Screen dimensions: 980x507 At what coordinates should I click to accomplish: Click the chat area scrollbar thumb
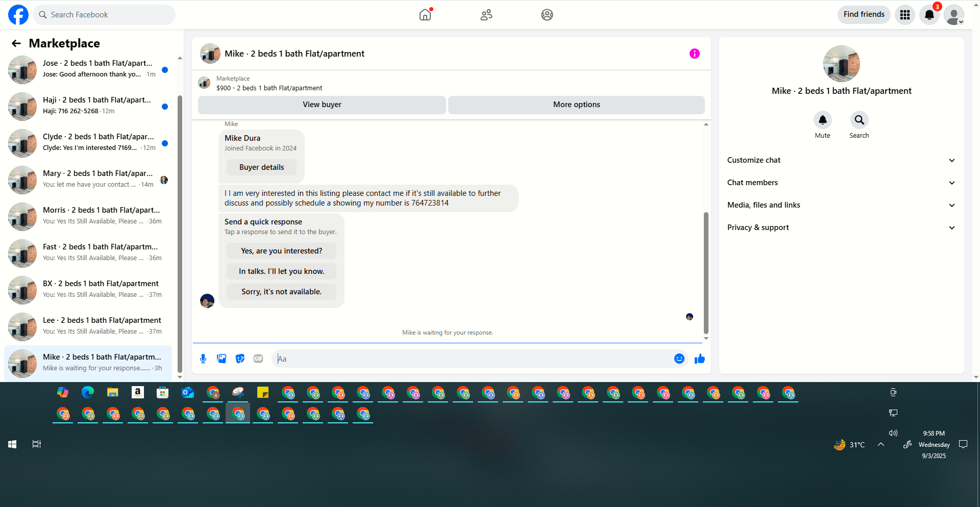[x=706, y=273]
